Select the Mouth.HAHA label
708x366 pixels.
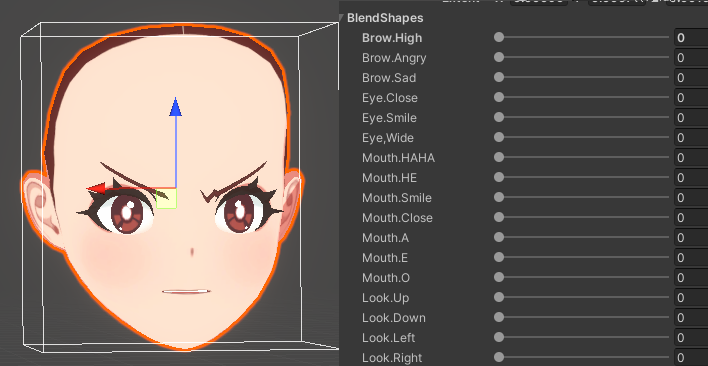(x=398, y=158)
